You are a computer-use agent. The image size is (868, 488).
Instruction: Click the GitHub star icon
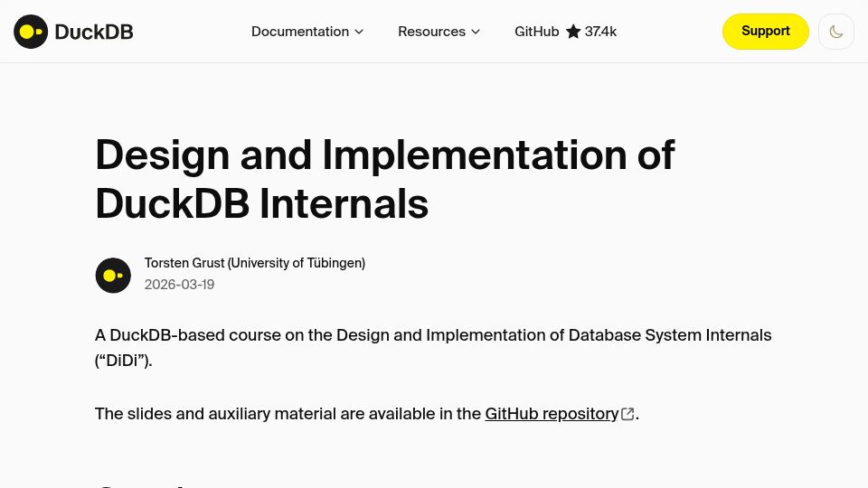coord(573,32)
